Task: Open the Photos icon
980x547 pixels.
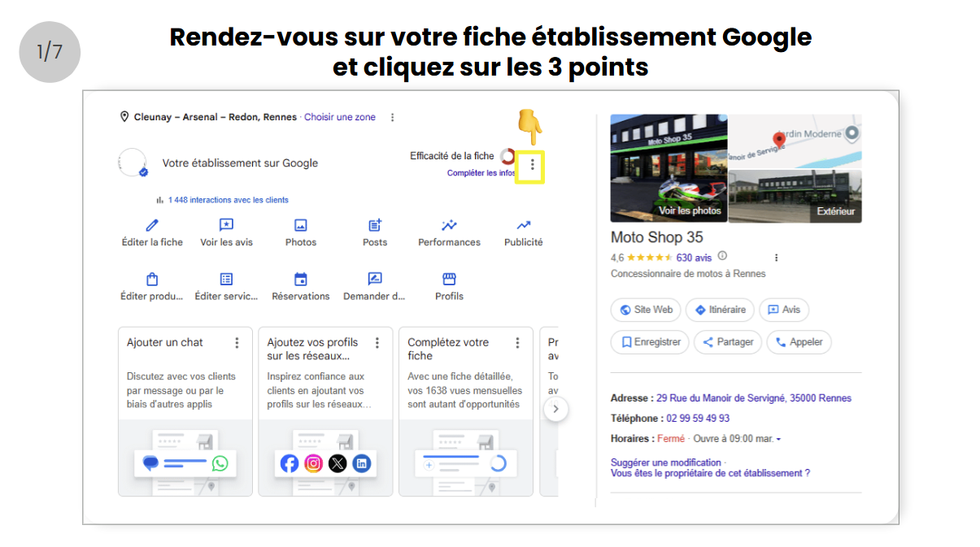Action: 301,225
